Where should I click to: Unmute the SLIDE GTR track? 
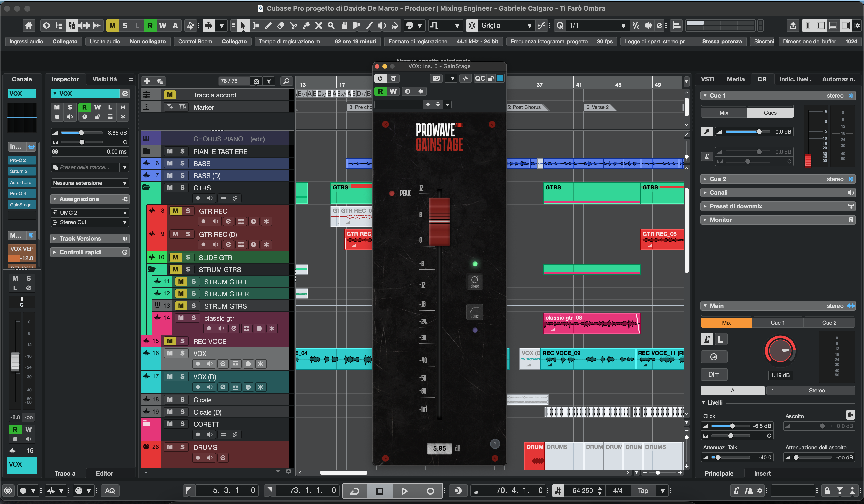[175, 257]
